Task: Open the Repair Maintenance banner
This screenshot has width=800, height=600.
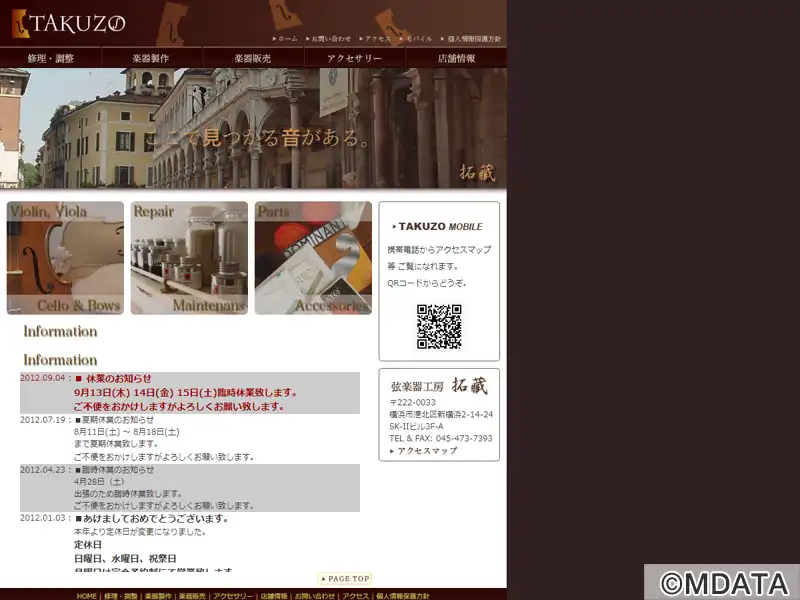Action: 189,258
